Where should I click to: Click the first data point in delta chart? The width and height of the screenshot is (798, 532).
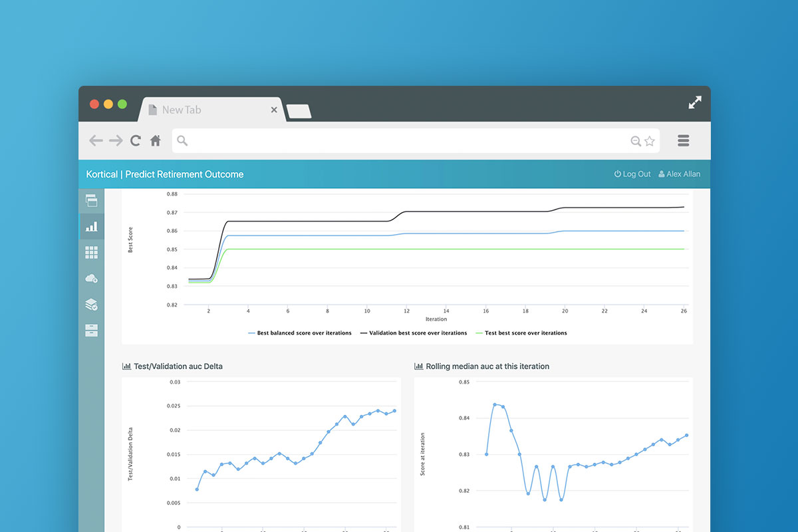pyautogui.click(x=197, y=489)
